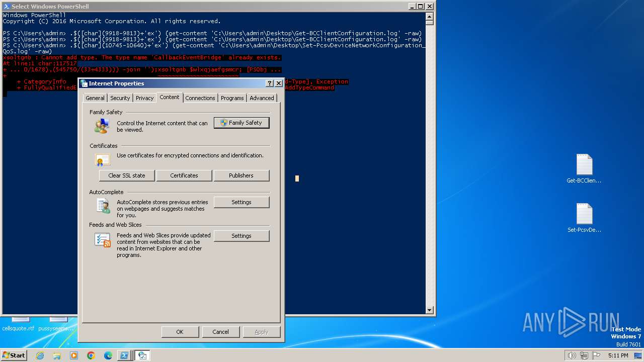Click the AutoComplete section icon
The image size is (644, 362).
click(103, 206)
